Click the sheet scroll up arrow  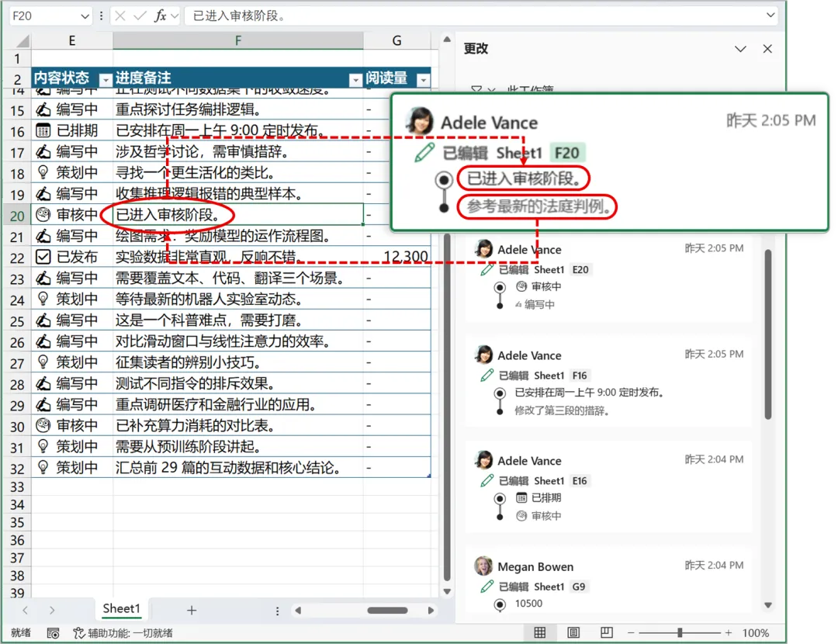447,39
